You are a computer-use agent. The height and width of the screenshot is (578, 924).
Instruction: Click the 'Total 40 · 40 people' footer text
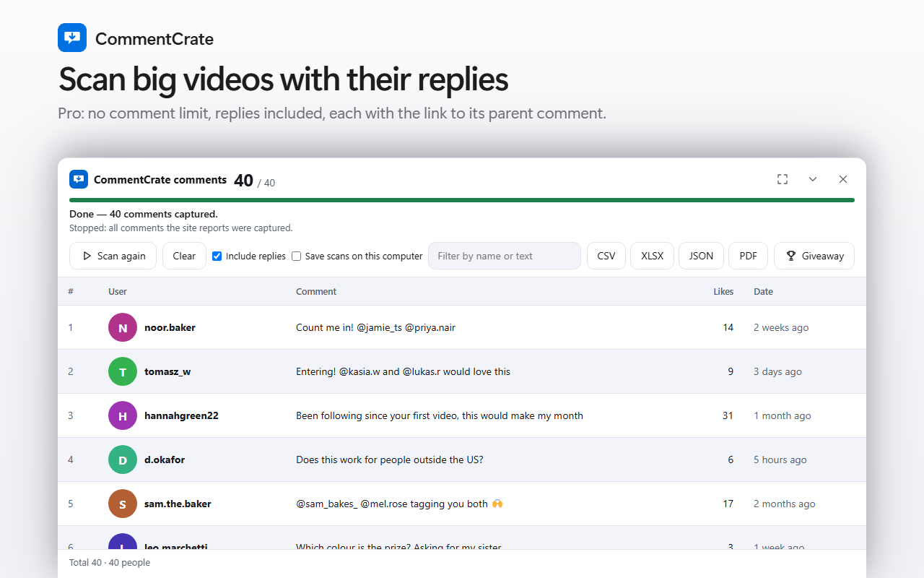point(110,562)
